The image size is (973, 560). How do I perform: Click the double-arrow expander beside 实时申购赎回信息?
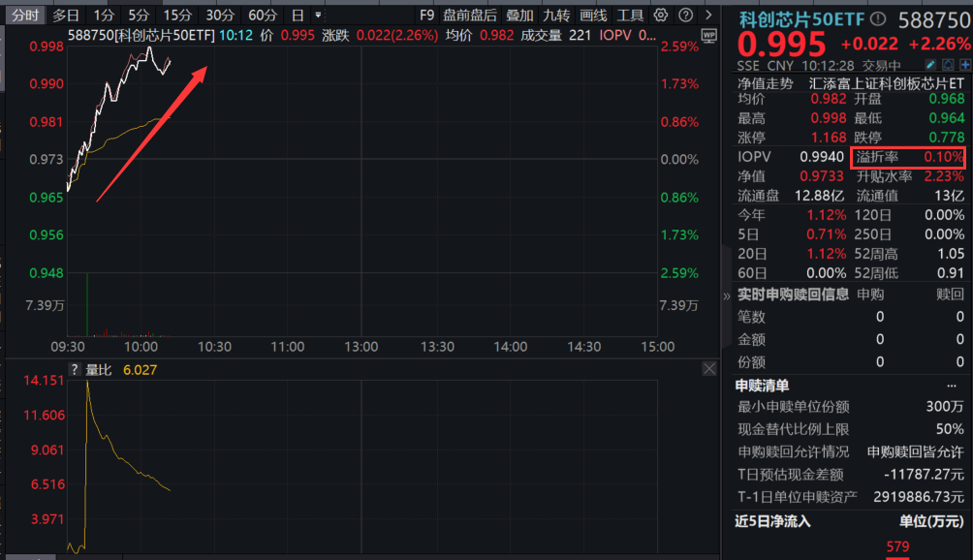[x=727, y=296]
